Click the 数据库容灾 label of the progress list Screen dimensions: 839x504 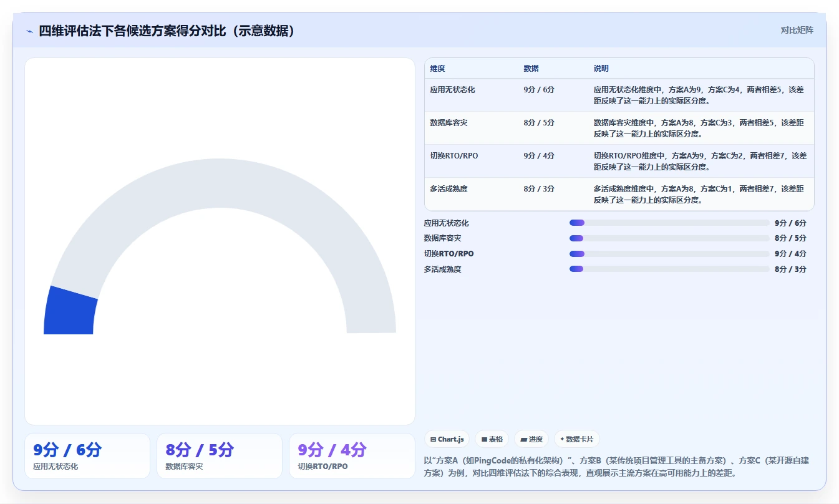[x=442, y=238]
